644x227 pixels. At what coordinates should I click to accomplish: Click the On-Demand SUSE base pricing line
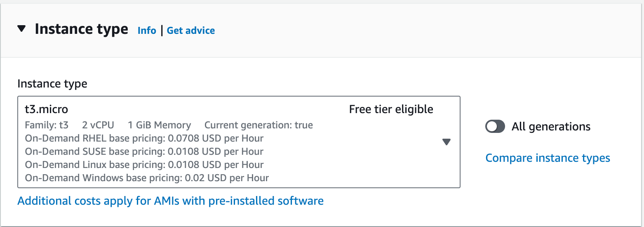[x=144, y=151]
